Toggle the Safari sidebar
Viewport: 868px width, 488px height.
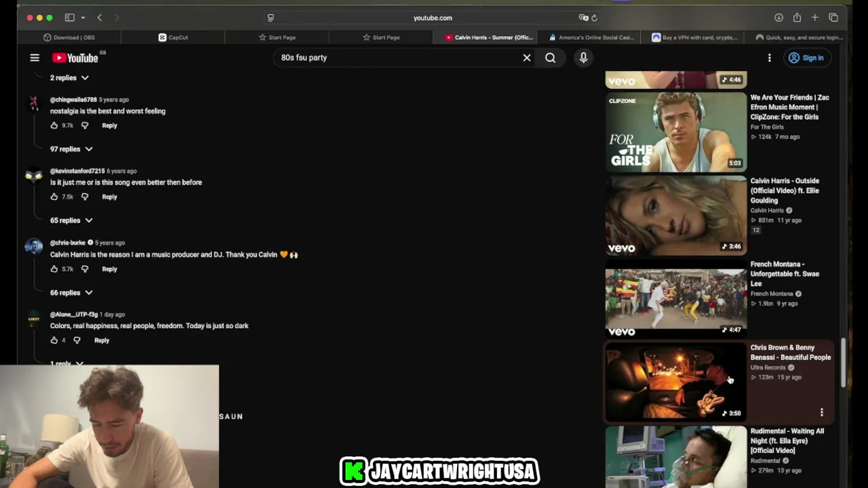coord(70,18)
